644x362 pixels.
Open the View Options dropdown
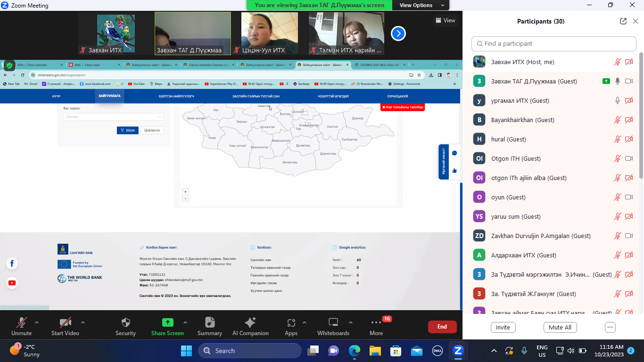(x=422, y=5)
